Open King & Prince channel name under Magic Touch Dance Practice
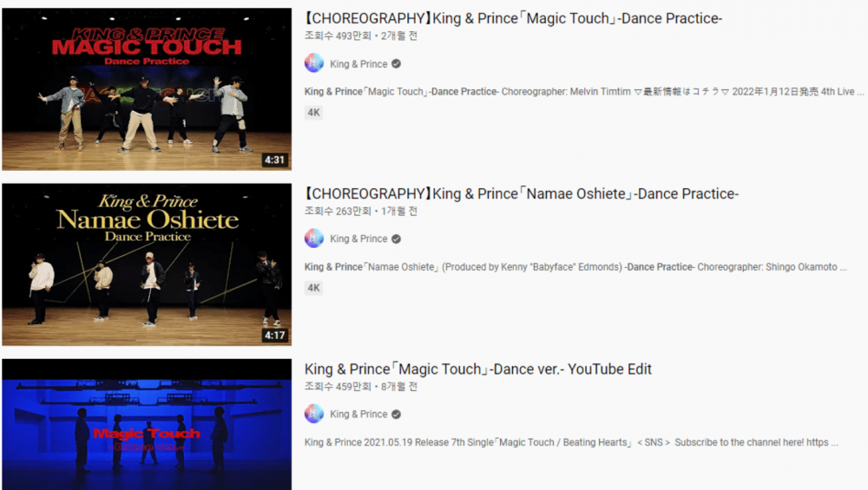Image resolution: width=868 pixels, height=490 pixels. [x=358, y=63]
